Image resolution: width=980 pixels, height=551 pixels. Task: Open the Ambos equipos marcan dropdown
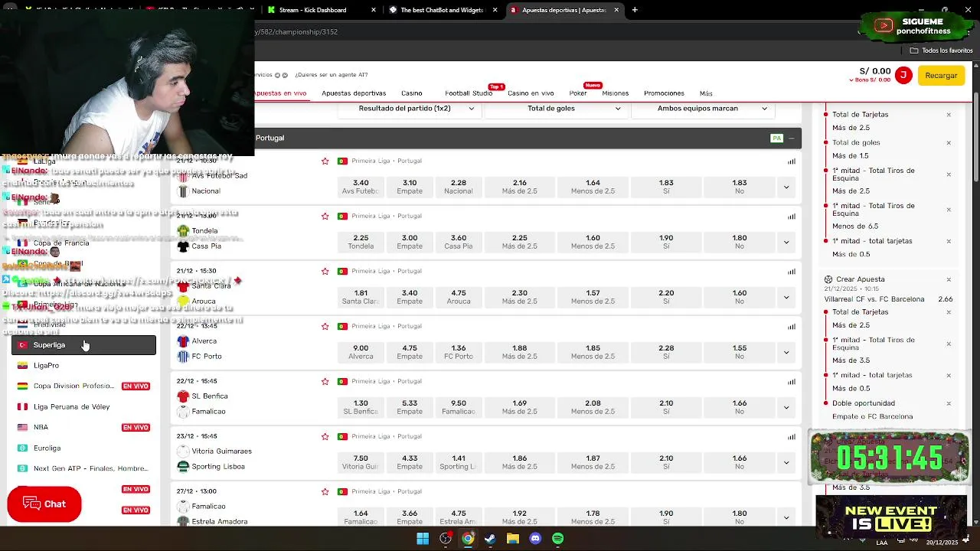click(703, 109)
